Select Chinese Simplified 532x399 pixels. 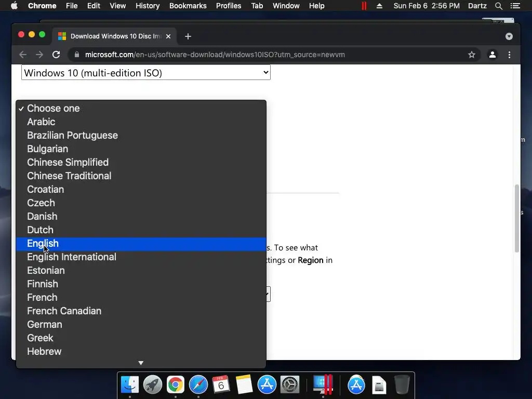pos(141,163)
